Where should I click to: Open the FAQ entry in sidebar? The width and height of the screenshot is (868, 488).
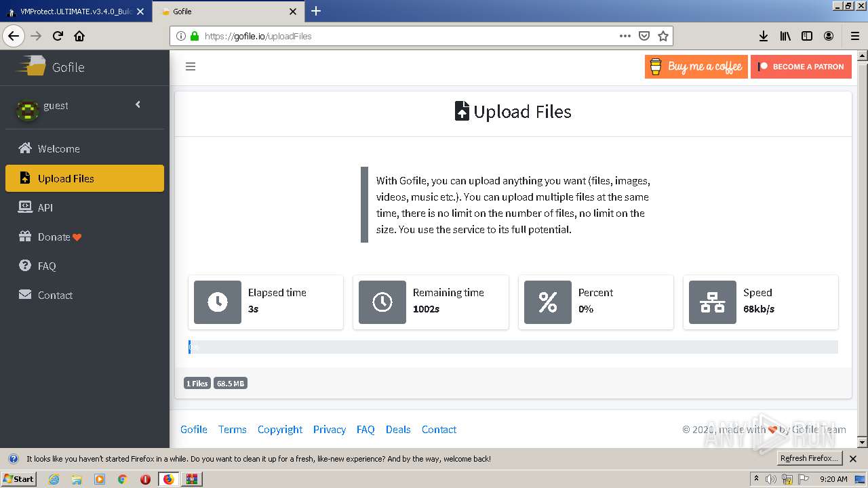click(x=85, y=266)
